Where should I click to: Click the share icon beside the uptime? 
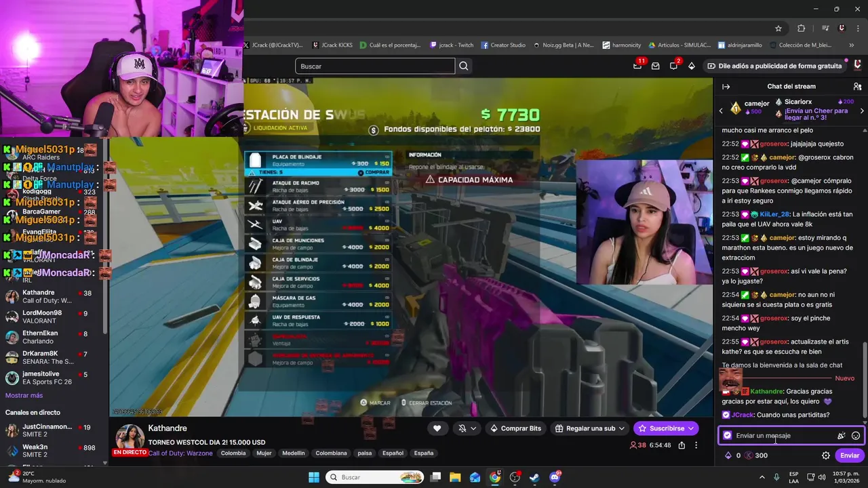pyautogui.click(x=682, y=445)
